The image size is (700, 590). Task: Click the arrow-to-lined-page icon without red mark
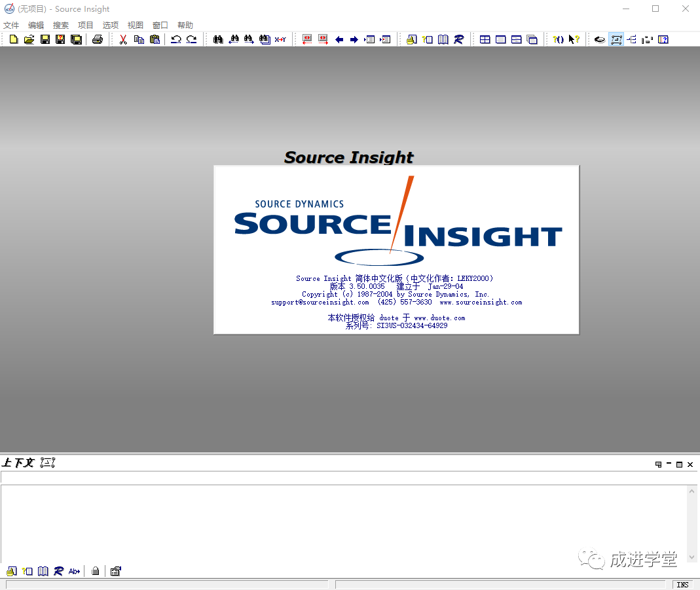coord(369,39)
